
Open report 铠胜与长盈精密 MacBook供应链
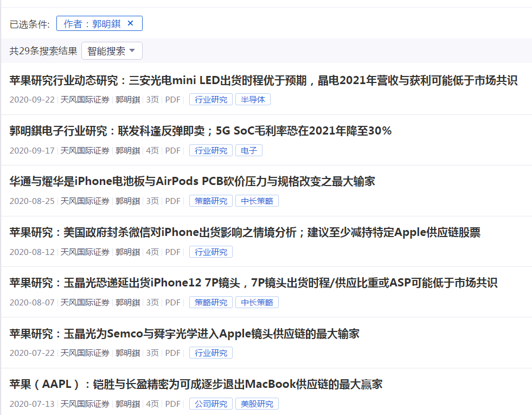point(196,385)
